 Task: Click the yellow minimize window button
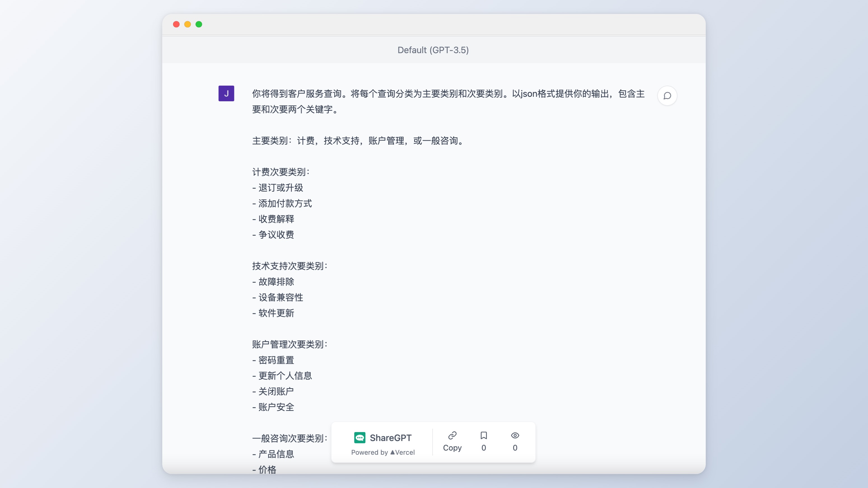click(188, 24)
